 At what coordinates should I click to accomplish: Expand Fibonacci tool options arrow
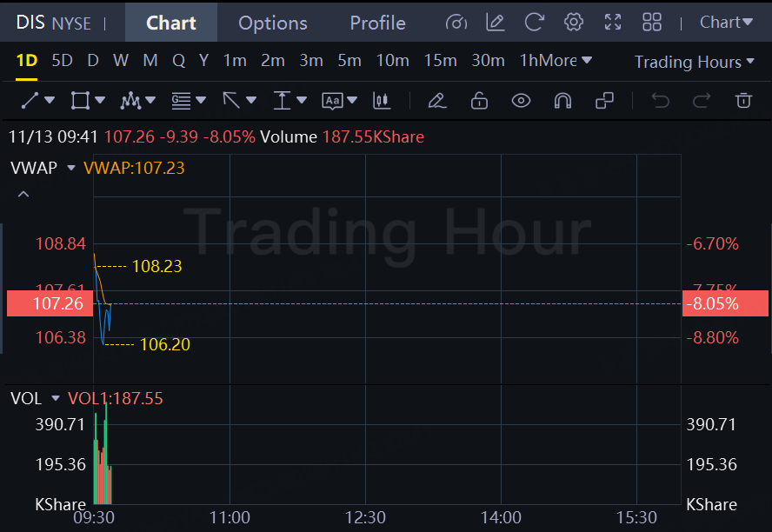[x=201, y=100]
